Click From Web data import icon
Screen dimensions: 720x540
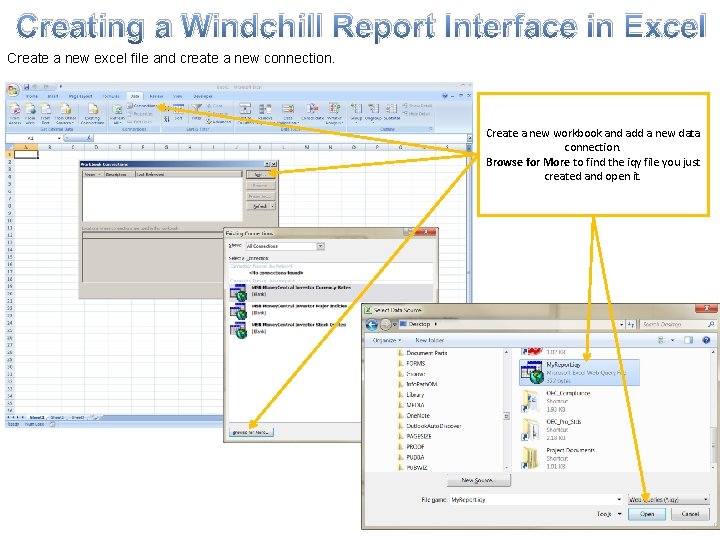coord(30,113)
